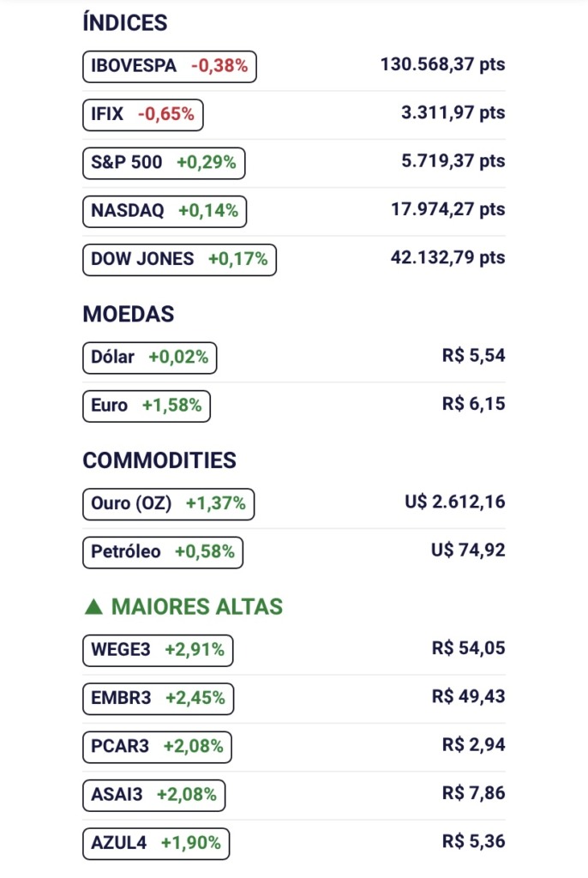Open the Ouro (OZ) commodity badge
This screenshot has width=588, height=878.
point(168,504)
